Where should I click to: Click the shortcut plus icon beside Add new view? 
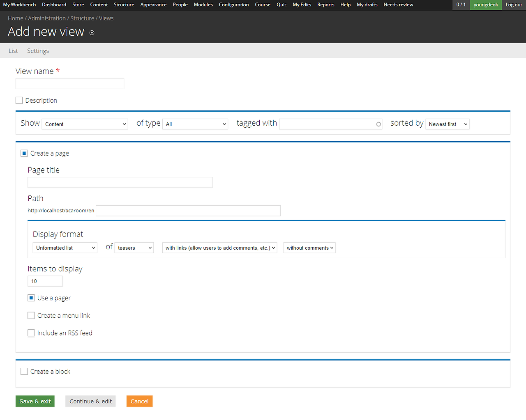pos(92,33)
